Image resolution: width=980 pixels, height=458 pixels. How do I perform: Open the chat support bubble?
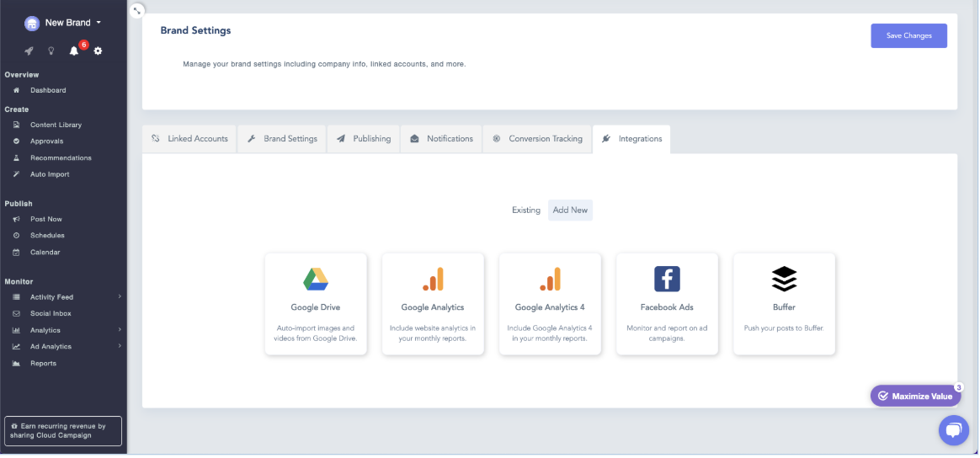pyautogui.click(x=953, y=430)
